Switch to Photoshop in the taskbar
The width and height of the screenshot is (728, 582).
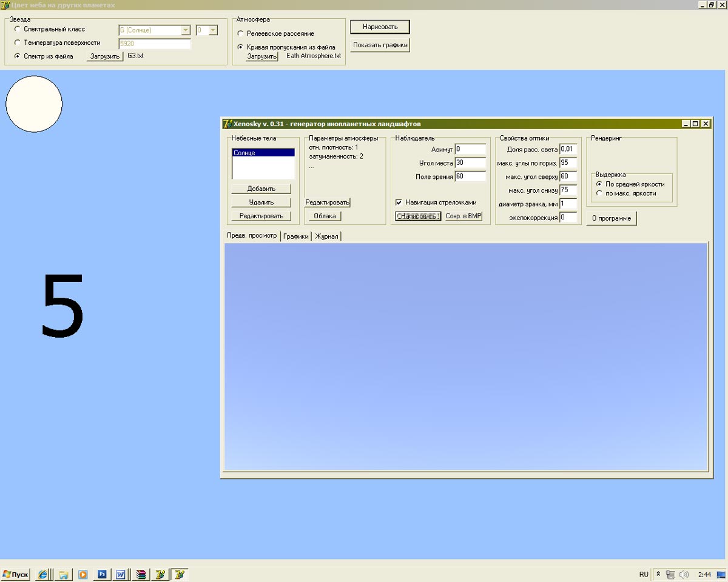tap(102, 574)
